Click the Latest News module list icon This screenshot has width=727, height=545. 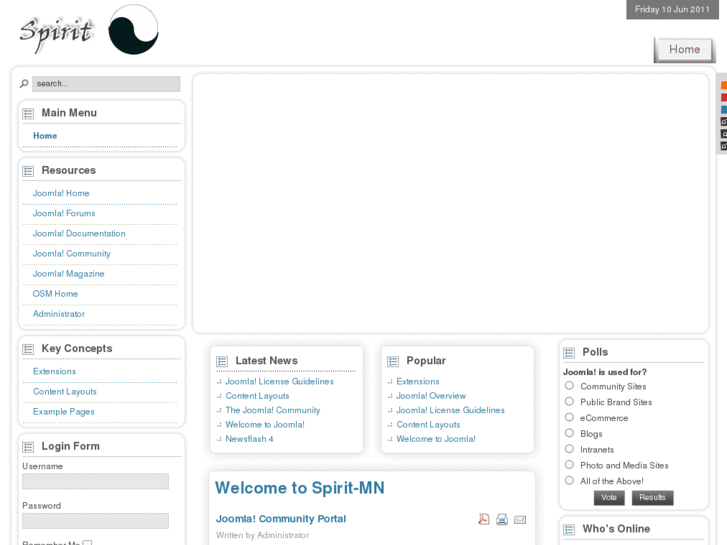222,361
